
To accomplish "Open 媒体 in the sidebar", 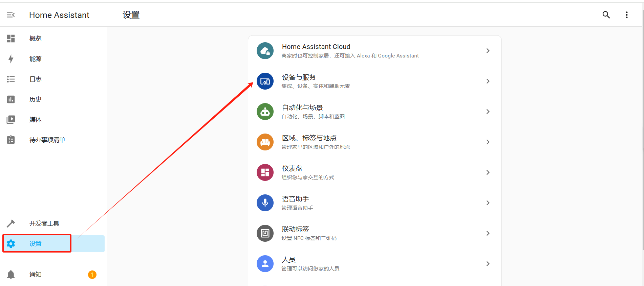I will 53,120.
